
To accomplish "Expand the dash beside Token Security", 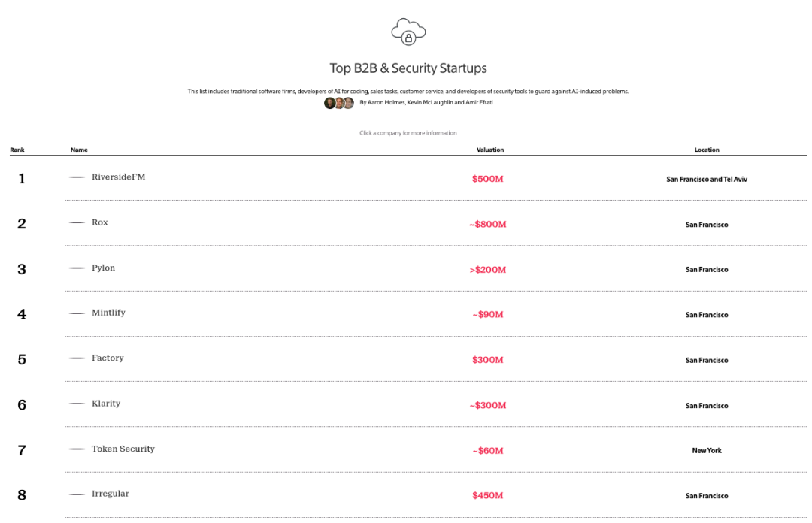I will tap(77, 449).
